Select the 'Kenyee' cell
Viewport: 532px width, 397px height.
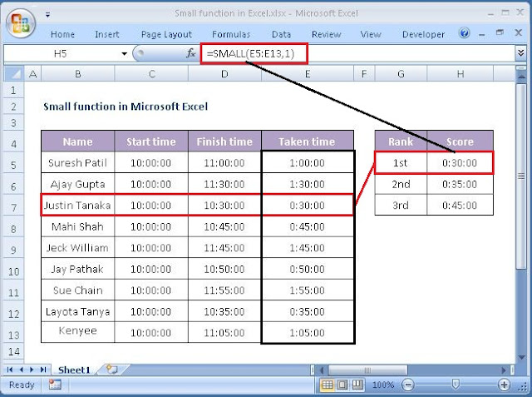[77, 332]
